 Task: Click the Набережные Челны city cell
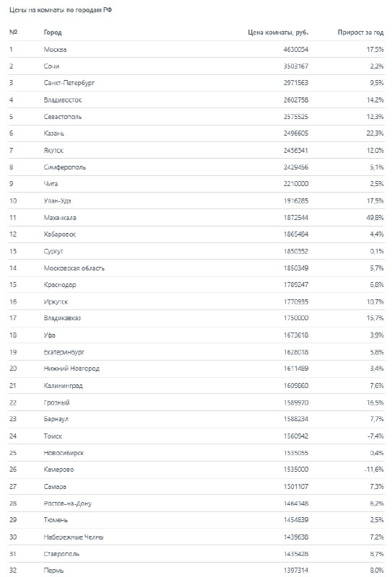(x=73, y=537)
